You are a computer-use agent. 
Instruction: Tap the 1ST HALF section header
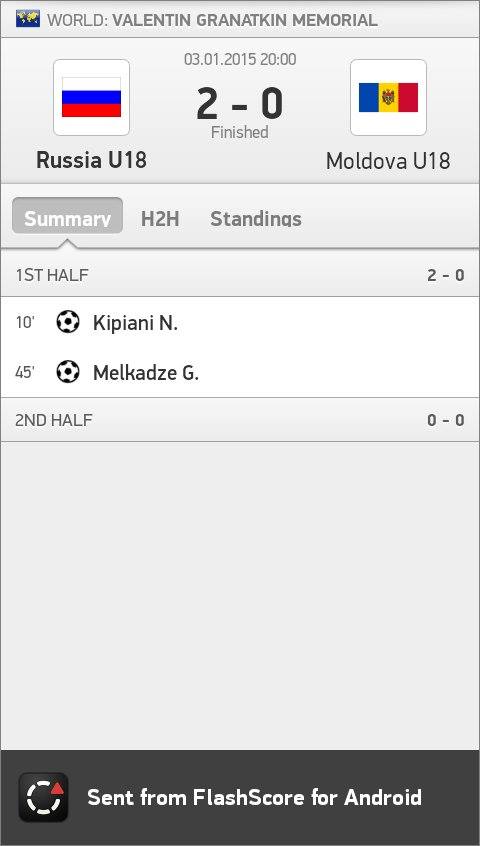[240, 275]
